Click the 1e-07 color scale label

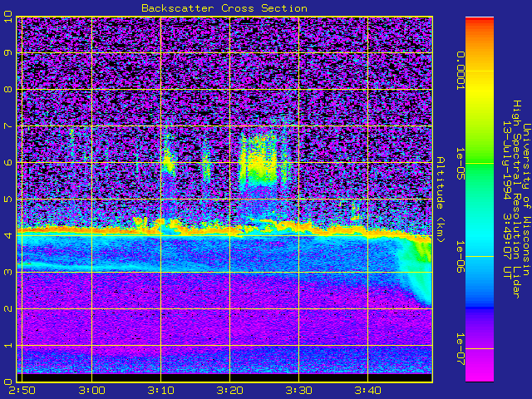tap(460, 349)
